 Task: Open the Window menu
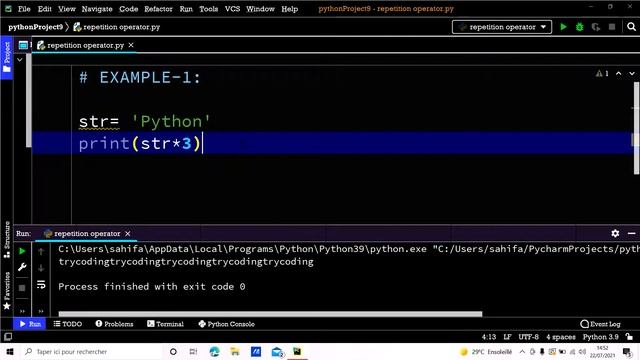click(x=260, y=9)
